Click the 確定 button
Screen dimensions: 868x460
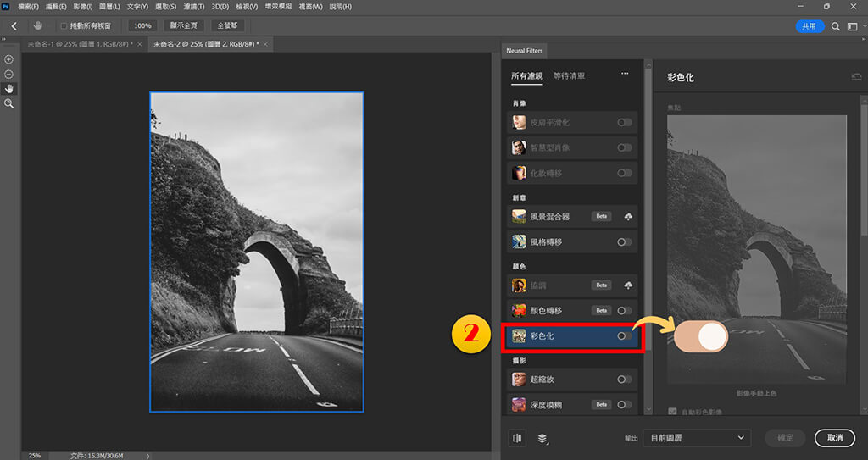coord(785,438)
